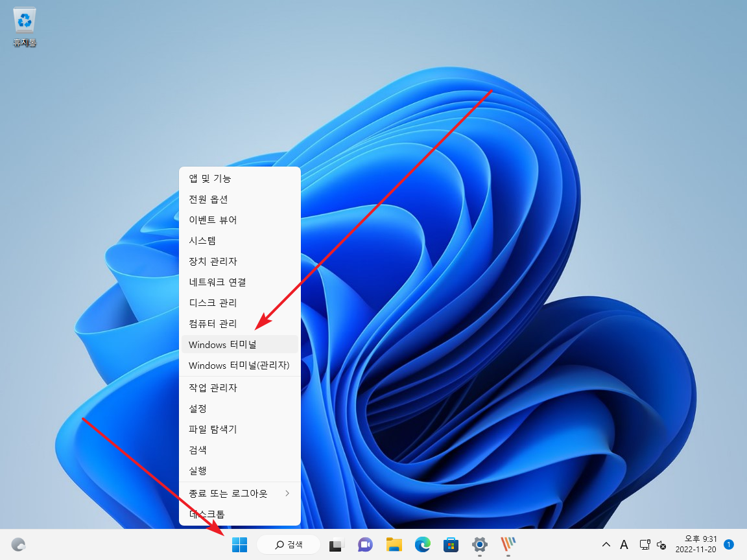Screen dimensions: 747x560
Task: Choose 실행 in the context menu
Action: 240,471
